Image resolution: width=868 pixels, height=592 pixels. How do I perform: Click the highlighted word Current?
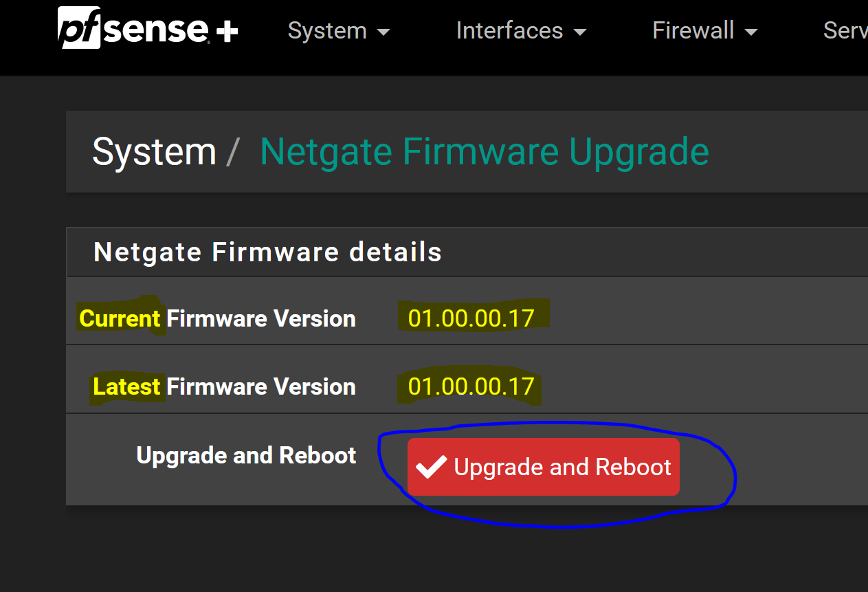pos(120,318)
